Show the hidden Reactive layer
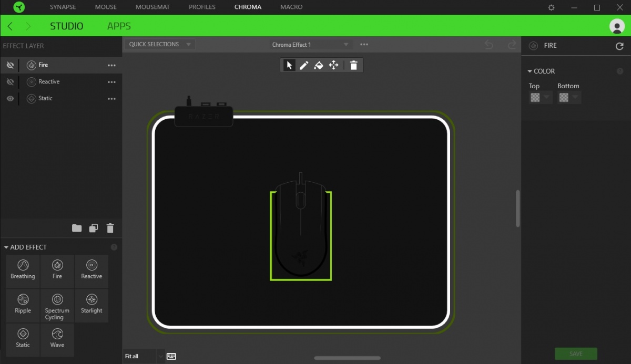The width and height of the screenshot is (631, 364). 10,82
